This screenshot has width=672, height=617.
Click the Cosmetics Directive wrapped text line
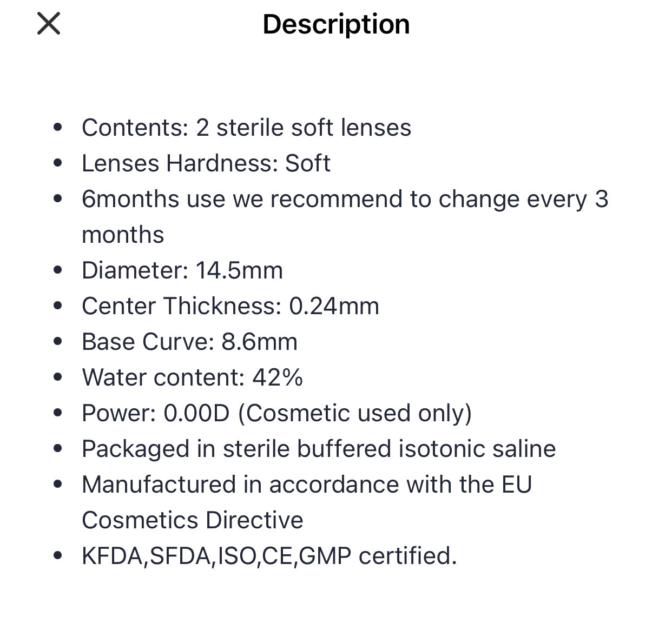(192, 520)
